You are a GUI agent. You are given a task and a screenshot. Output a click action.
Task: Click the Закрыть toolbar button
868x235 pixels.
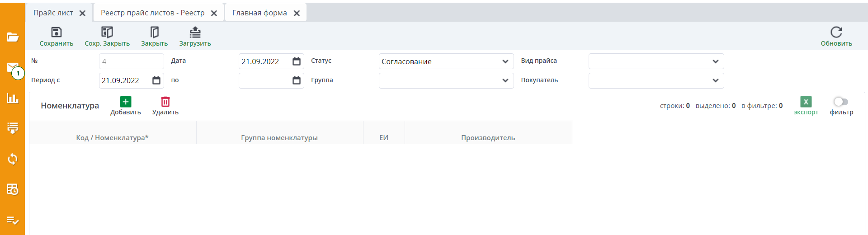click(154, 32)
